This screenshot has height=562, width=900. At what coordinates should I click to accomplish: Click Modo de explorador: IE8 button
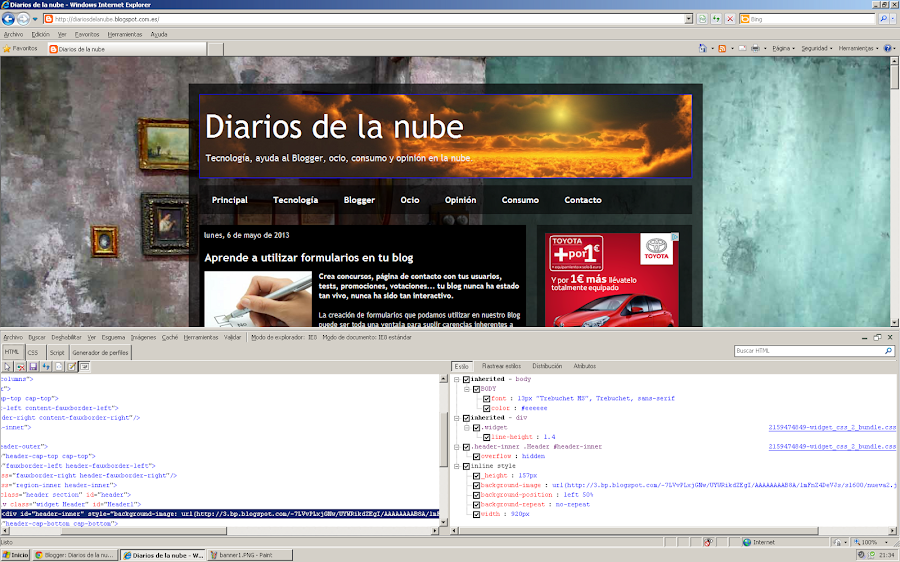coord(284,338)
